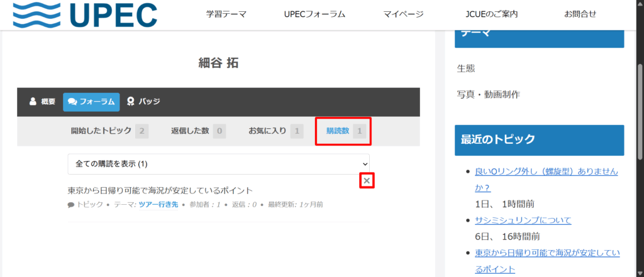Open topic 東京から日帰り可能で海況が安定しているポイント in list
This screenshot has width=644, height=277.
(160, 190)
